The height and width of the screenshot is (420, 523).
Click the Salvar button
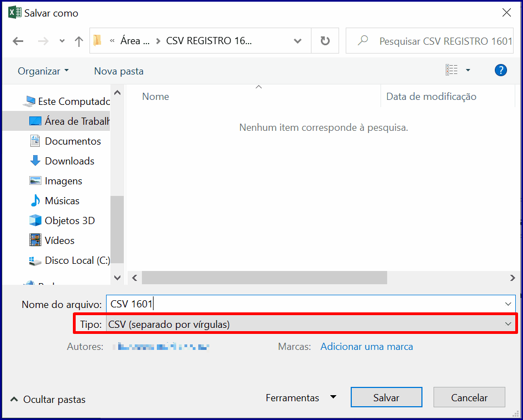tap(386, 397)
